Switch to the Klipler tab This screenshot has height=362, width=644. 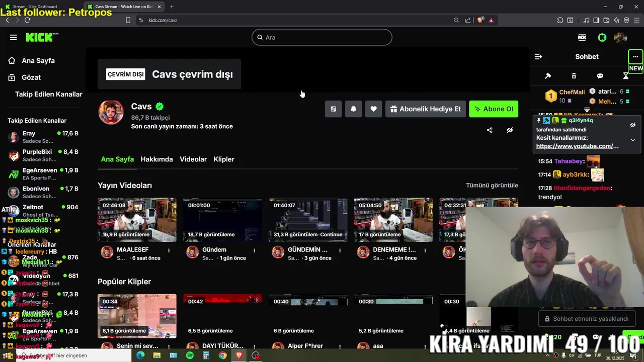point(224,159)
